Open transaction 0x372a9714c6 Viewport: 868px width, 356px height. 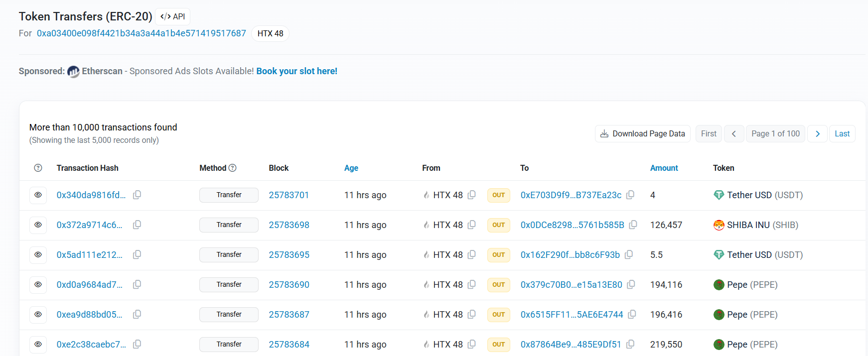pos(90,225)
